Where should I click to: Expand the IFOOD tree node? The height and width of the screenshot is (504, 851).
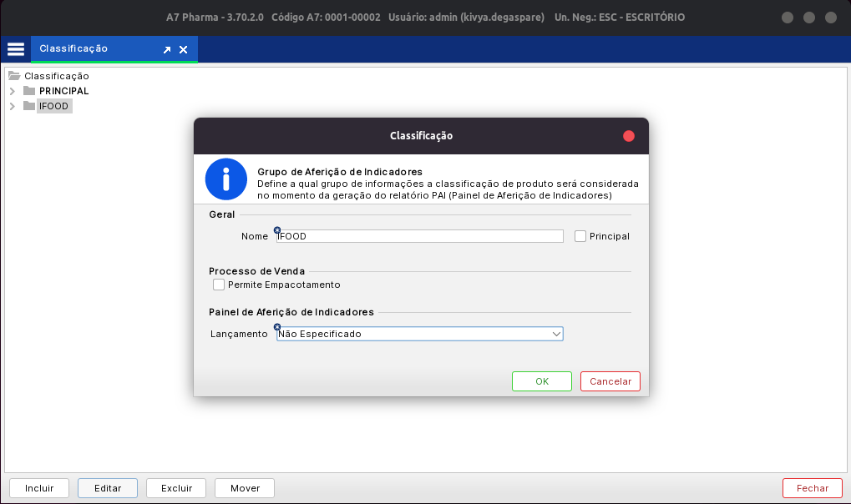(x=12, y=106)
